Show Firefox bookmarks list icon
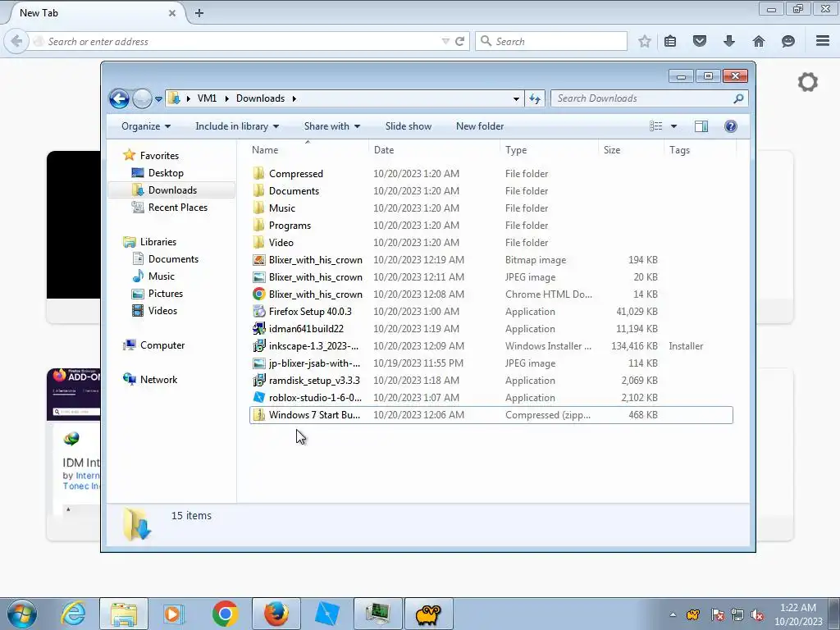The width and height of the screenshot is (840, 630). [x=670, y=41]
